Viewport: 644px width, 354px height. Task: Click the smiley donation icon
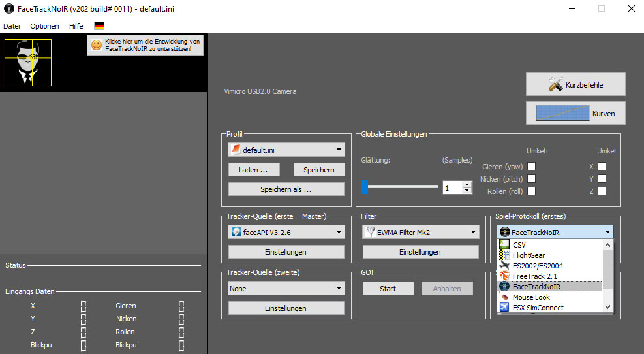pyautogui.click(x=96, y=45)
